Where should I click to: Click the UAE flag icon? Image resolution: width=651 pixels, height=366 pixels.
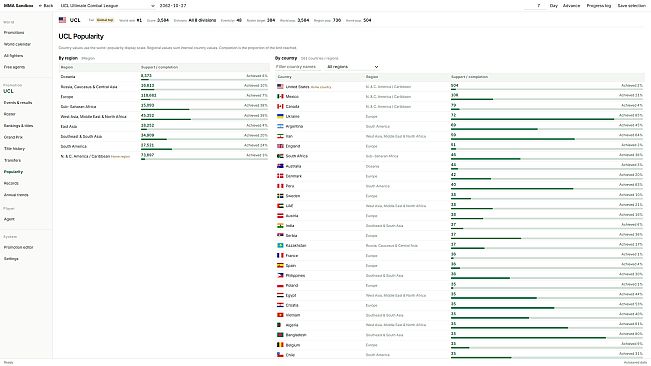(x=280, y=206)
